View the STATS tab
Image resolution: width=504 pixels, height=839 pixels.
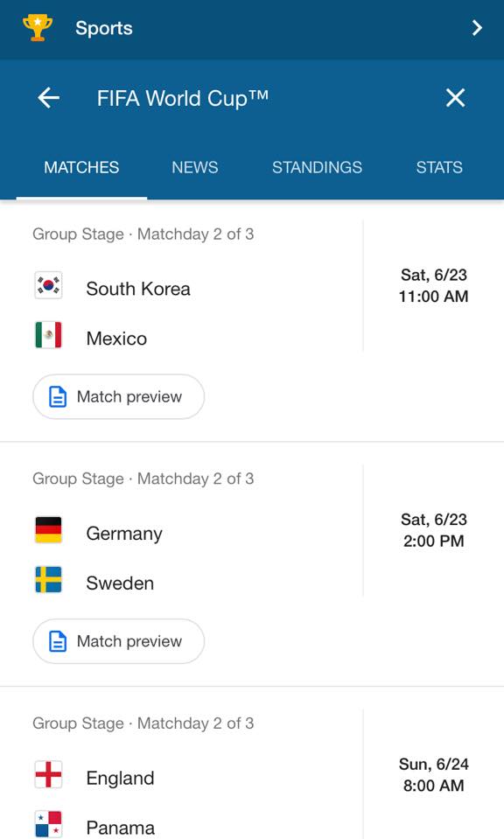point(439,167)
